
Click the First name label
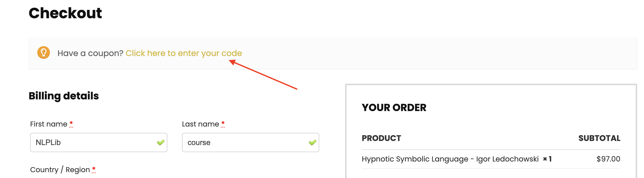click(49, 124)
